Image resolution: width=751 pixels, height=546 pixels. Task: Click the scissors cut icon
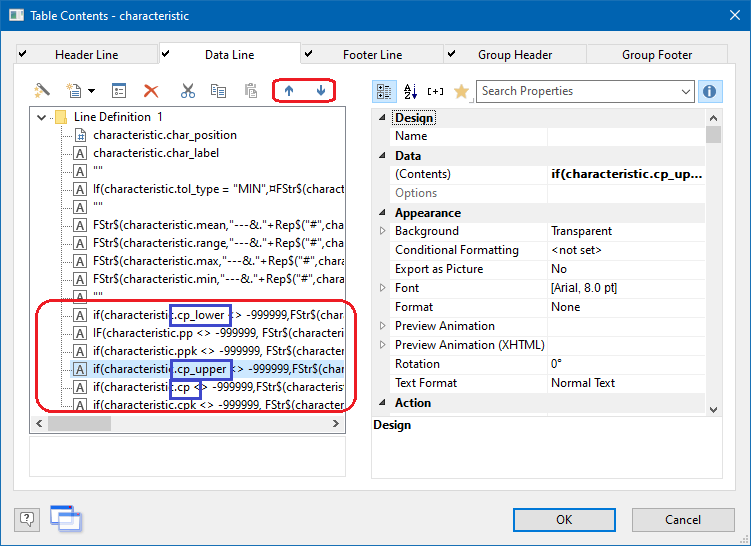point(188,91)
